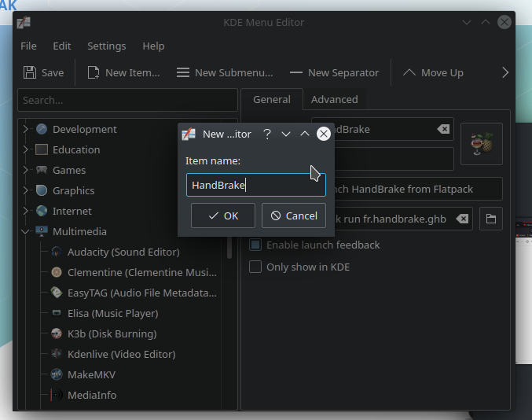Select Audacity (Sound Editor) entry
The width and height of the screenshot is (532, 420).
pos(123,252)
